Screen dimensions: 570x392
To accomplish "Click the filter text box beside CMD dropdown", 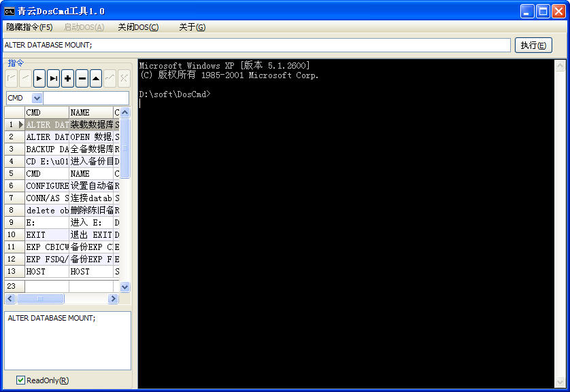I will point(86,98).
